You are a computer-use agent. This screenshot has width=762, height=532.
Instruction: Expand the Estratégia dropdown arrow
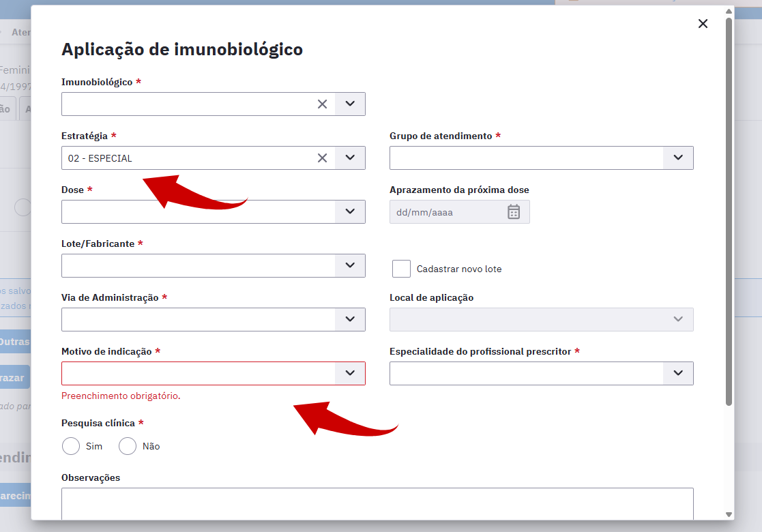click(350, 158)
